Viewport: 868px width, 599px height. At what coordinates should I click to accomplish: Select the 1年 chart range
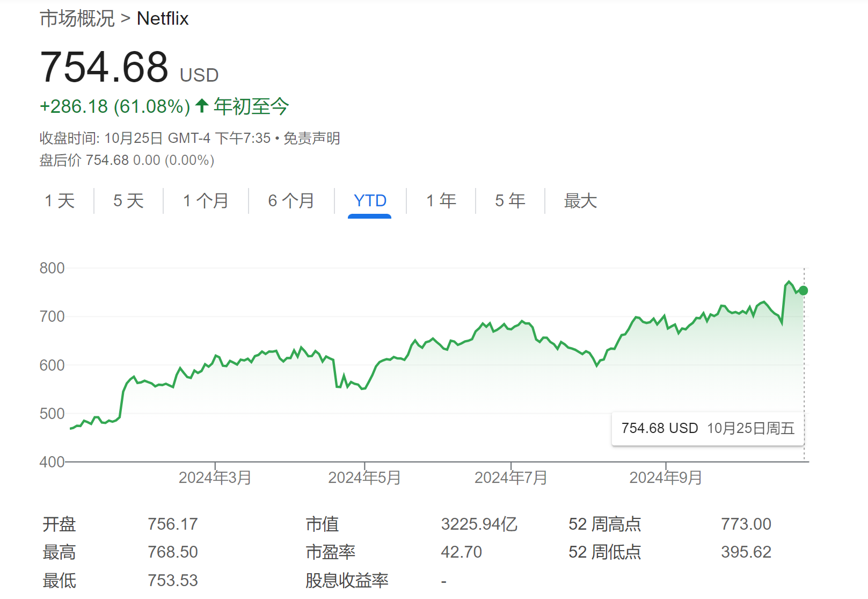(440, 201)
